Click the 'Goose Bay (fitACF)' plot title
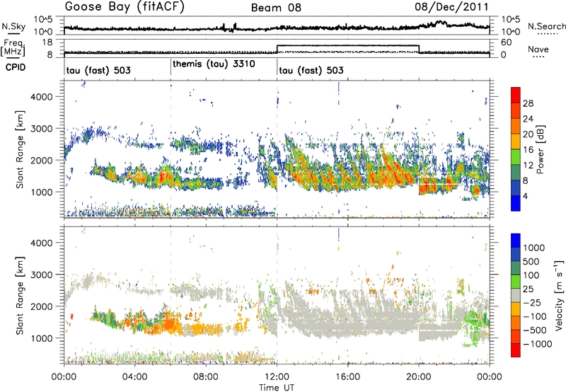Viewport: 566px width, 392px height. pos(125,6)
